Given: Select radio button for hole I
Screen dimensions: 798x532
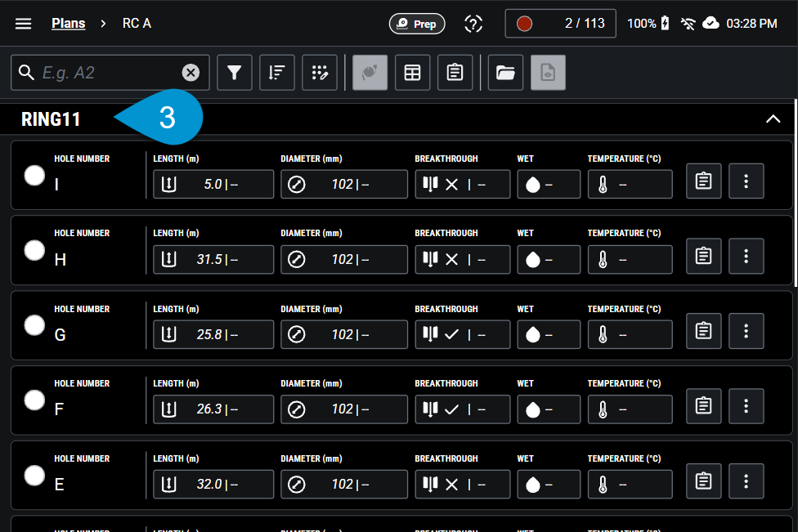Looking at the screenshot, I should (x=34, y=176).
